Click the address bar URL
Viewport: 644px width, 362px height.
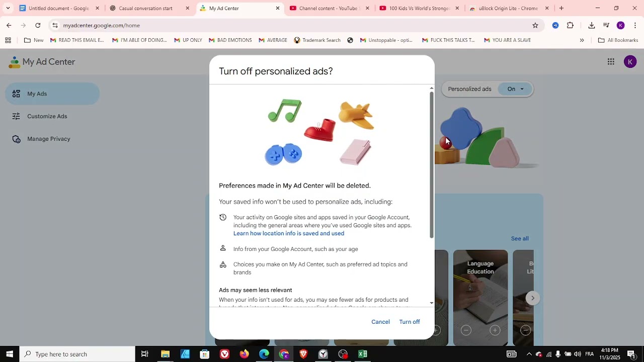[x=102, y=25]
